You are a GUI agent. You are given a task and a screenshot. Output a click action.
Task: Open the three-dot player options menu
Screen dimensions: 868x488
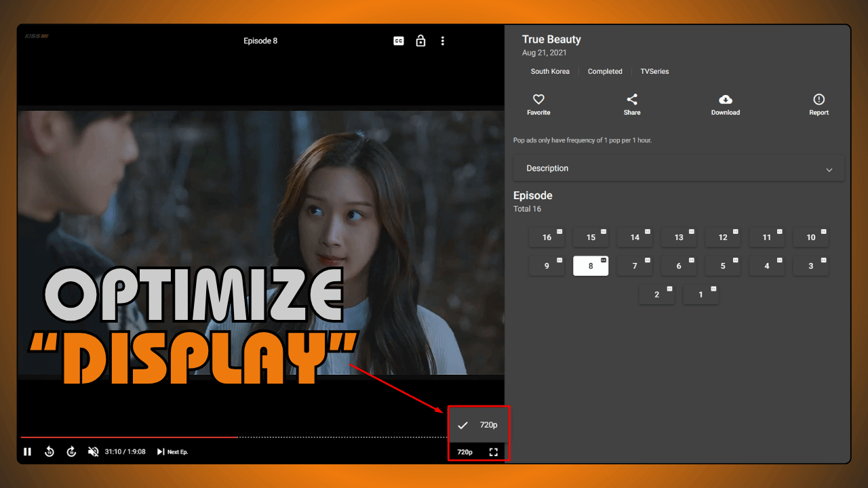442,41
